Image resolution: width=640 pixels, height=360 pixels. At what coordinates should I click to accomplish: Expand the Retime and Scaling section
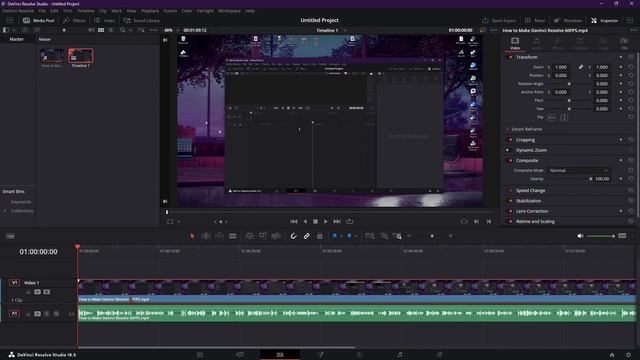click(535, 222)
